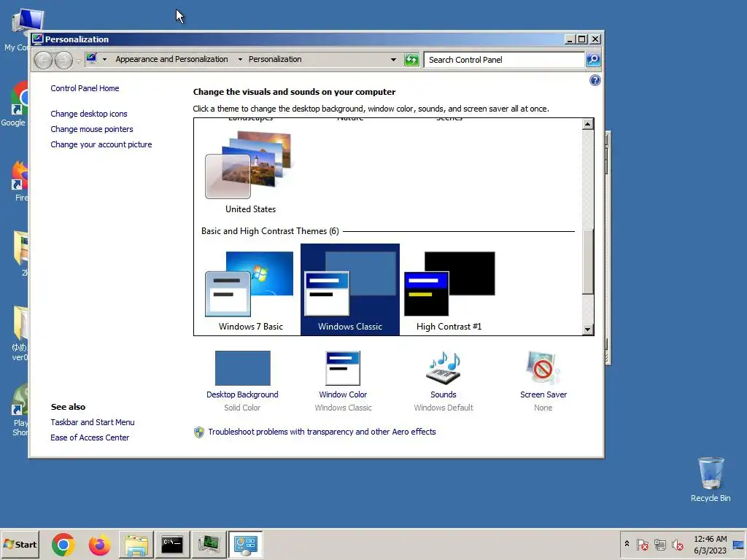The image size is (747, 560).
Task: Click the Control Panel icon in address bar
Action: (91, 59)
